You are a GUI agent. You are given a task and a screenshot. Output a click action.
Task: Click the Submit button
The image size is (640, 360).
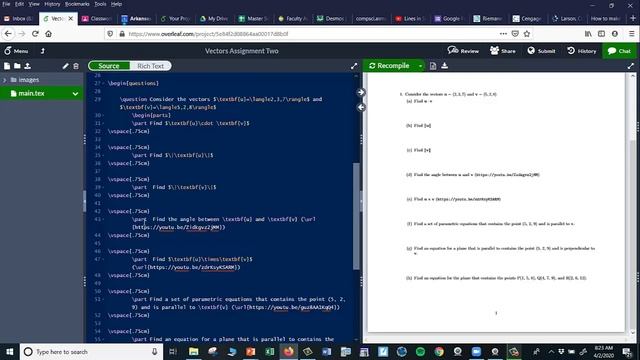coord(541,51)
